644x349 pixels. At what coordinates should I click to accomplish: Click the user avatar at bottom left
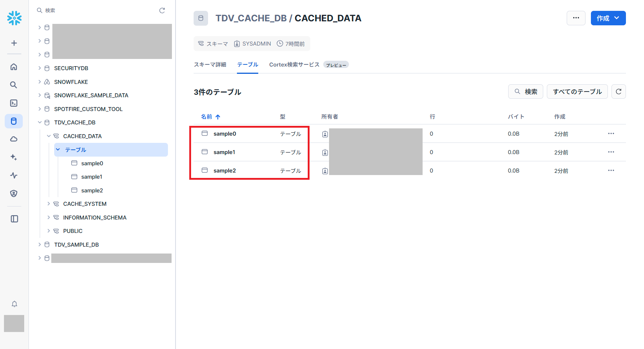(x=14, y=323)
